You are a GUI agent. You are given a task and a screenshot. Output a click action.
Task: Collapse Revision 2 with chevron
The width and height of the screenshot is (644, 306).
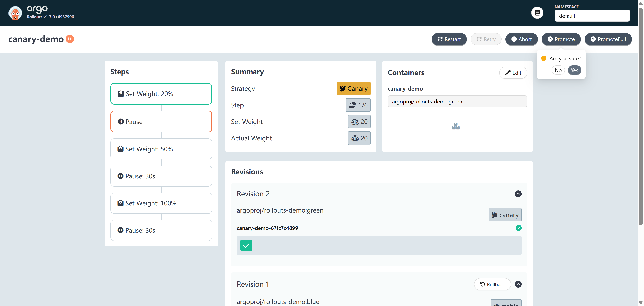518,194
